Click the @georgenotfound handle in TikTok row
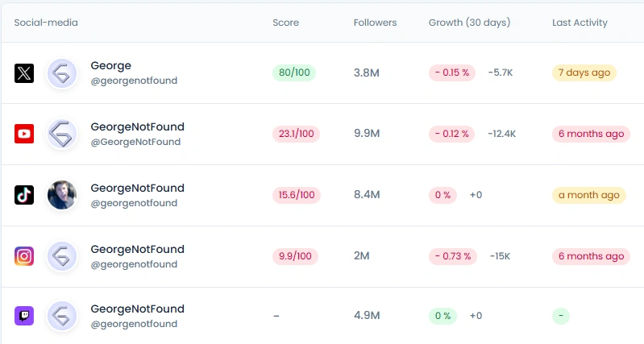 pyautogui.click(x=134, y=203)
